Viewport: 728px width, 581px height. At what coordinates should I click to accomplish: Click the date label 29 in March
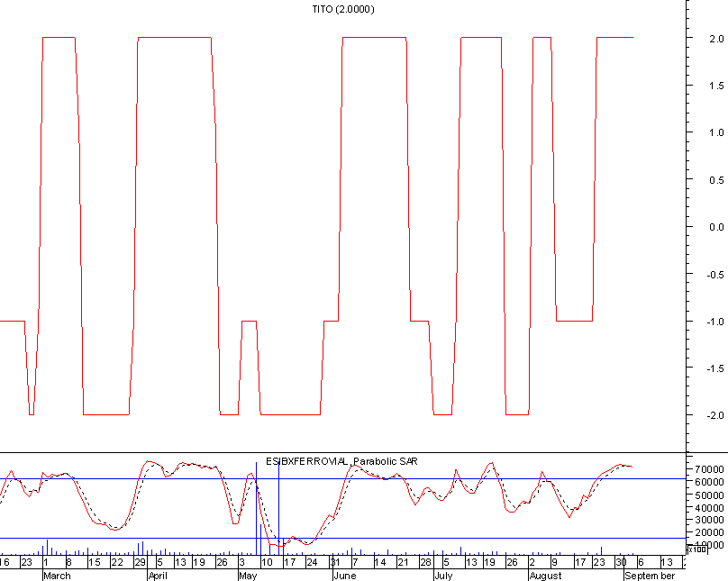pyautogui.click(x=140, y=562)
